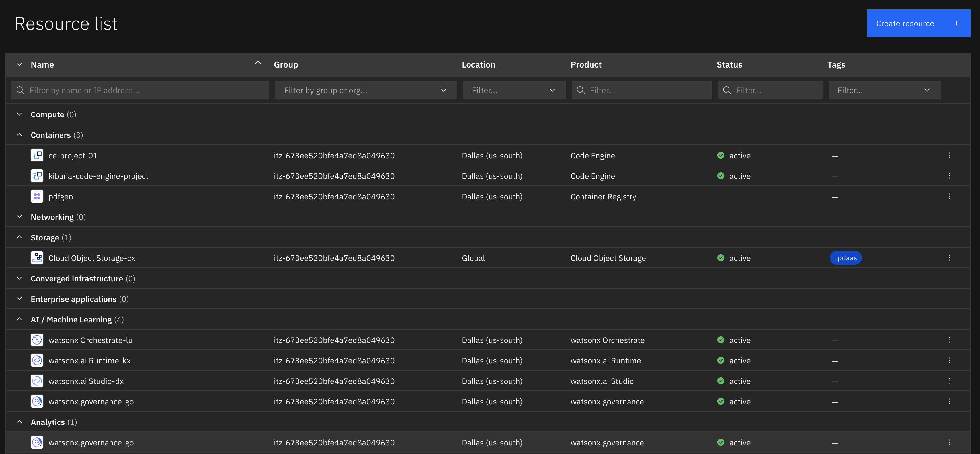
Task: Sort by the Tags column header
Action: (x=836, y=65)
